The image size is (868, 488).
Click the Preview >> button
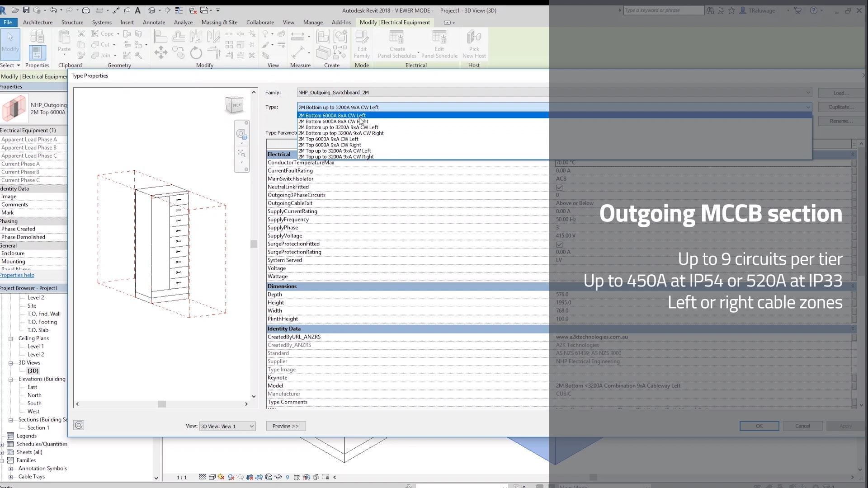286,426
